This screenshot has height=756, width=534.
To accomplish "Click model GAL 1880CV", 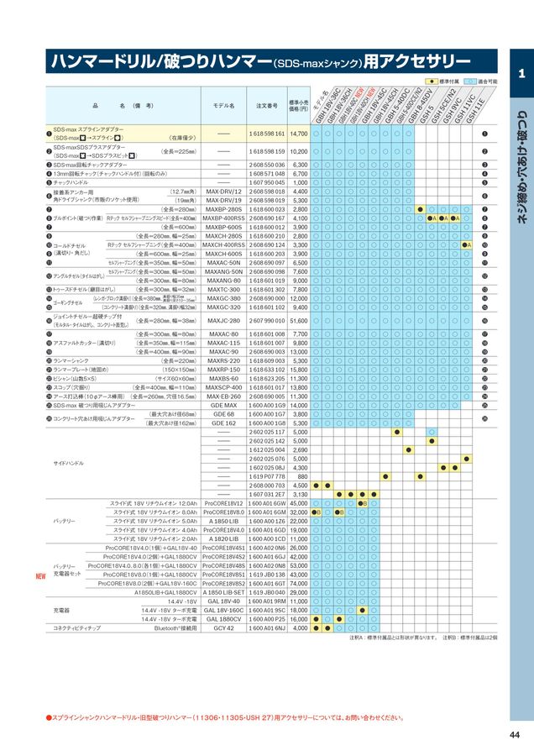I will click(223, 619).
